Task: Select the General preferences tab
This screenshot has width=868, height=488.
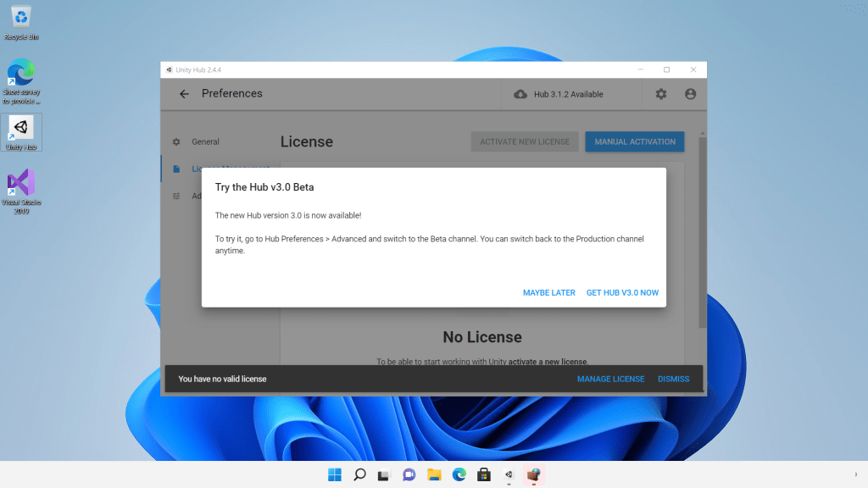Action: pos(205,141)
